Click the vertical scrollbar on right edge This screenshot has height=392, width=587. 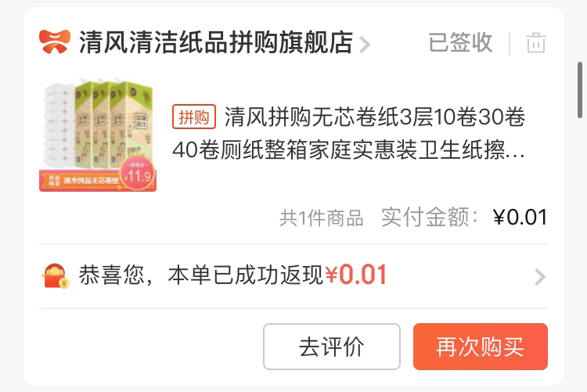click(580, 90)
